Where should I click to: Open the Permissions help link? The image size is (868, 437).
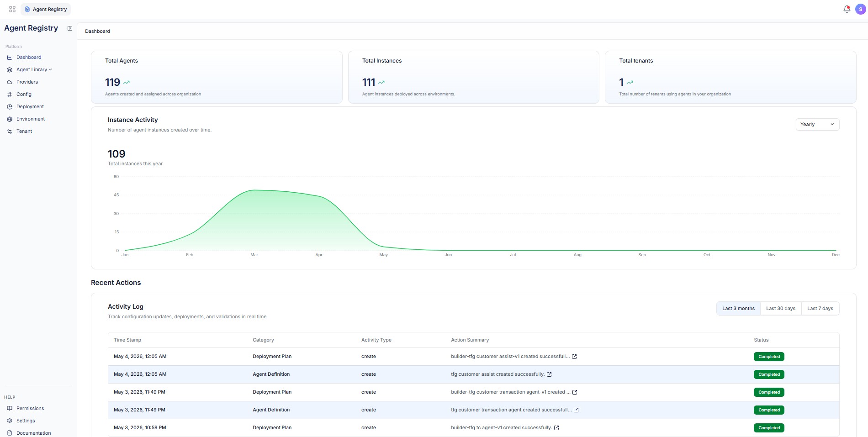point(30,409)
